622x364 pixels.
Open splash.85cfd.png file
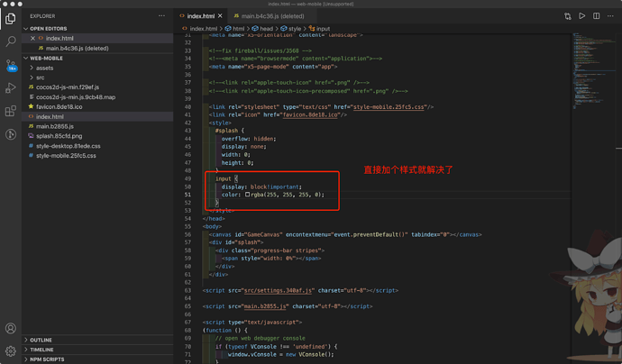click(x=59, y=136)
